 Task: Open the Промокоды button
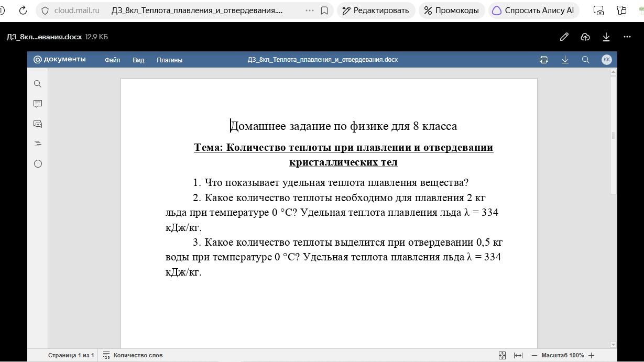[452, 10]
